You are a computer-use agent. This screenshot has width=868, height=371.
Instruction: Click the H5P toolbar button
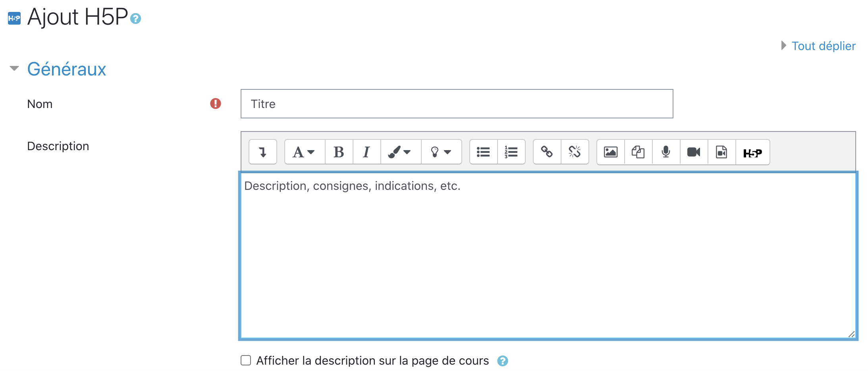pyautogui.click(x=752, y=153)
